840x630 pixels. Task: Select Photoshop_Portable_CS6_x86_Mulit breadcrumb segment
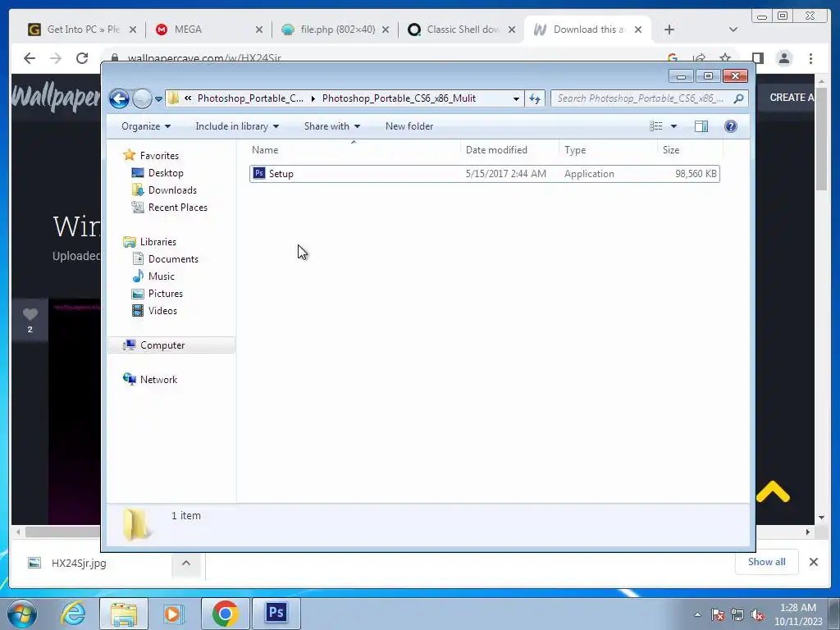399,98
